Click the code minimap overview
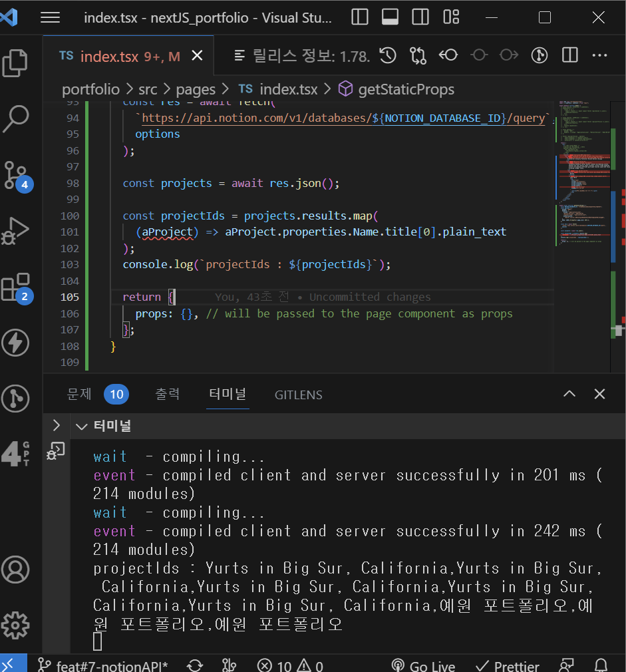 [579, 166]
